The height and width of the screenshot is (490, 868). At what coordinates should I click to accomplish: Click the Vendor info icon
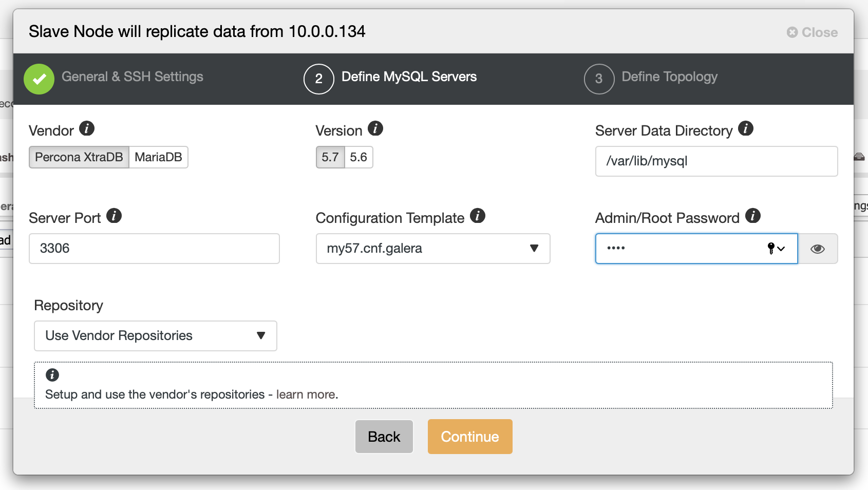coord(87,128)
